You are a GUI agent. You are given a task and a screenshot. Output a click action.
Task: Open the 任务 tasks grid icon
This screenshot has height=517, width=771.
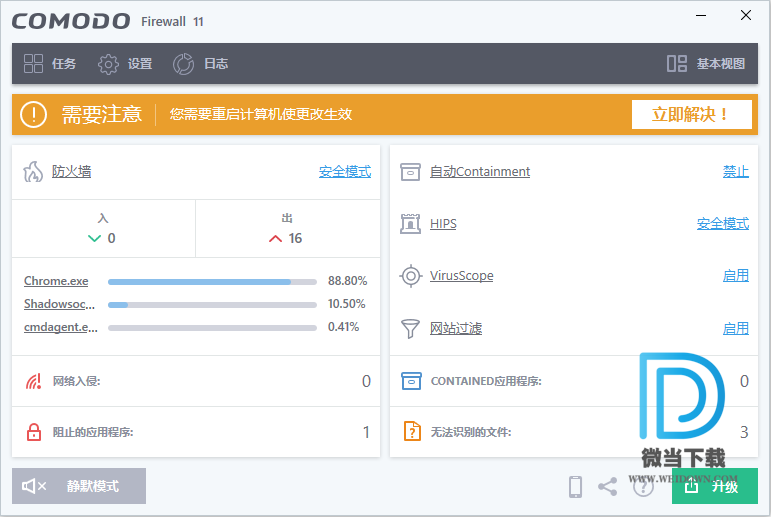click(33, 63)
